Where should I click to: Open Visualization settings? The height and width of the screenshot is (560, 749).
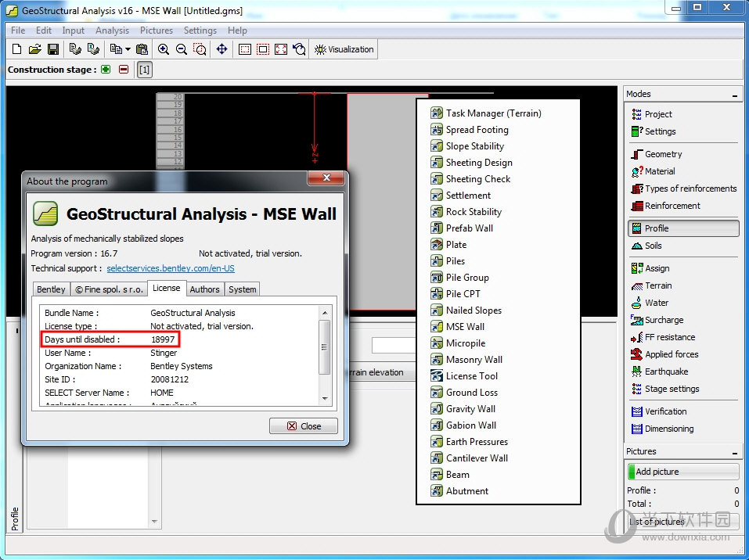coord(344,49)
